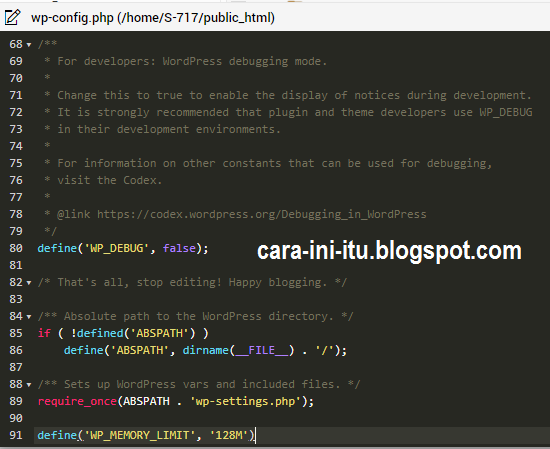Click require_once keyword on line 89
550x449 pixels.
(77, 401)
